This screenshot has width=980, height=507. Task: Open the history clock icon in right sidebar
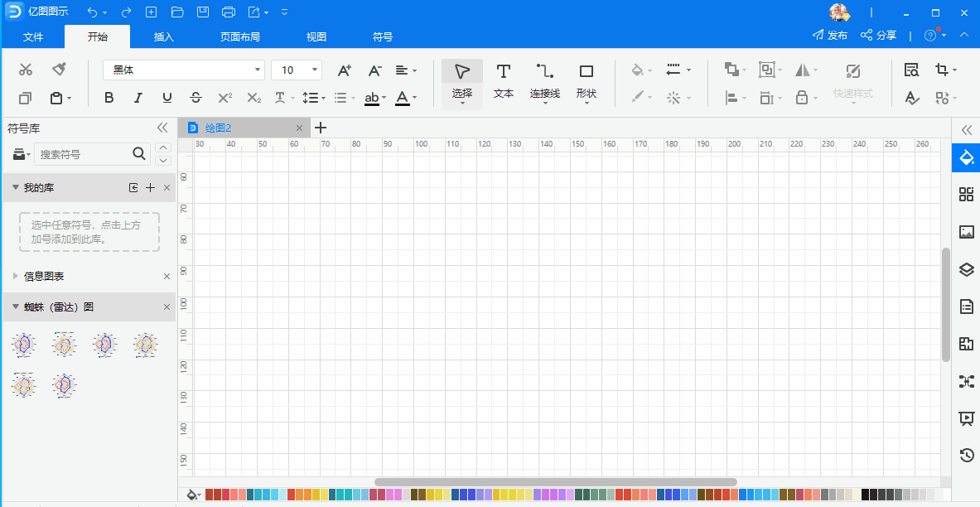pyautogui.click(x=966, y=456)
